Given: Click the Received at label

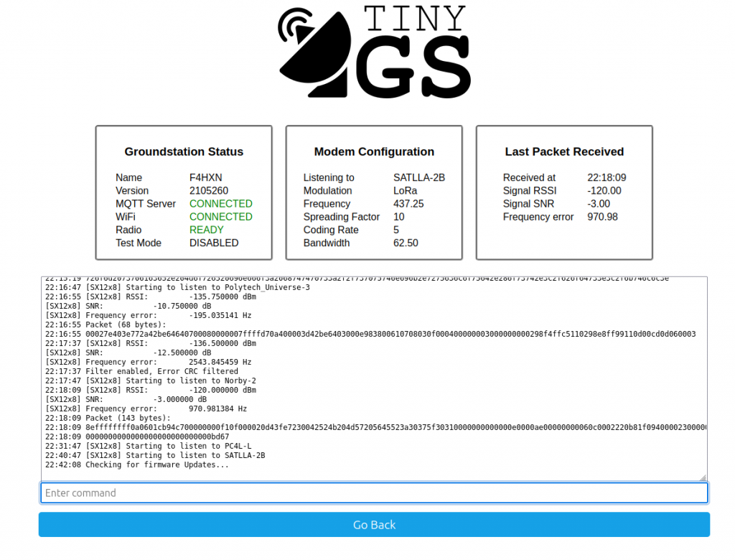Looking at the screenshot, I should pyautogui.click(x=529, y=178).
